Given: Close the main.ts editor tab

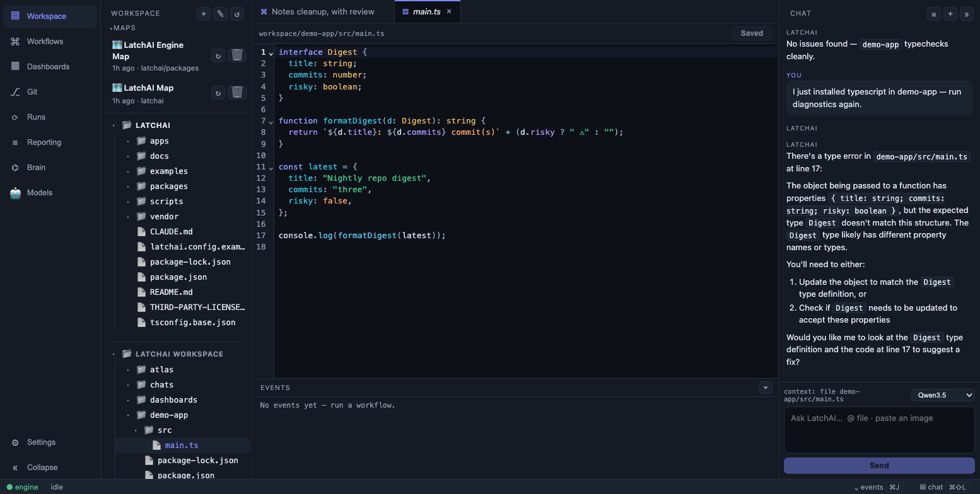Looking at the screenshot, I should click(x=449, y=11).
